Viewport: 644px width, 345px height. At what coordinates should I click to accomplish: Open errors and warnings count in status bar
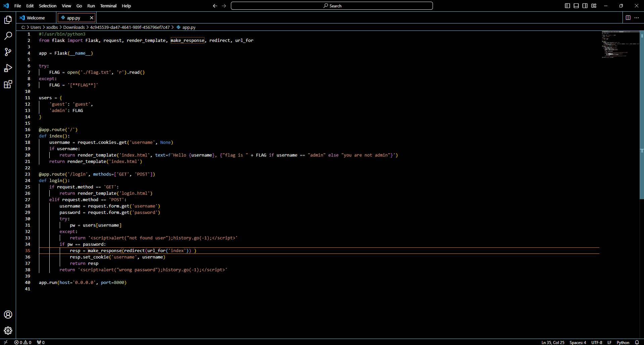[x=23, y=342]
